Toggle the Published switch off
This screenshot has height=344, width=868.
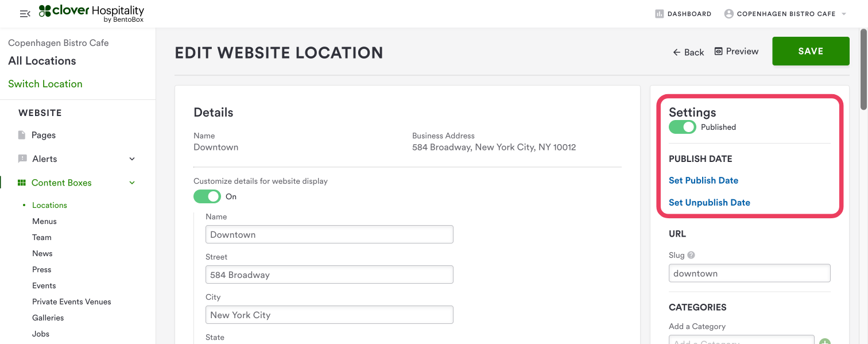(x=682, y=127)
